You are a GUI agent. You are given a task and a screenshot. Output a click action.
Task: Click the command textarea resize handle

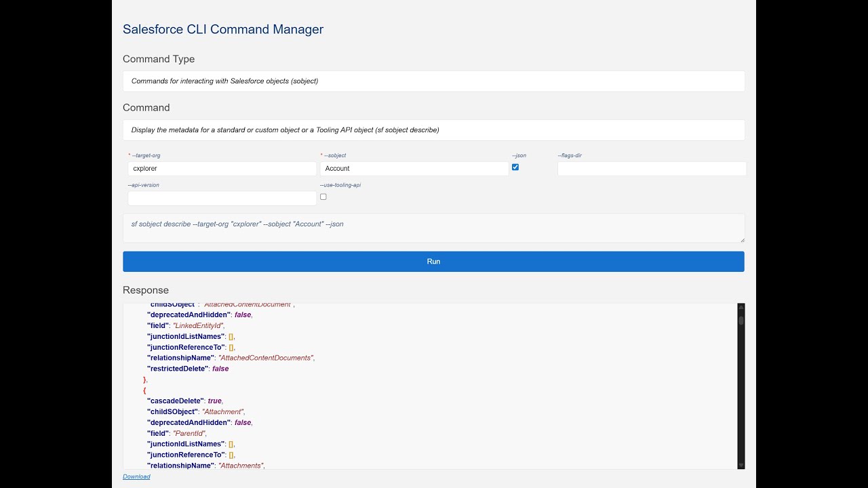click(x=742, y=239)
